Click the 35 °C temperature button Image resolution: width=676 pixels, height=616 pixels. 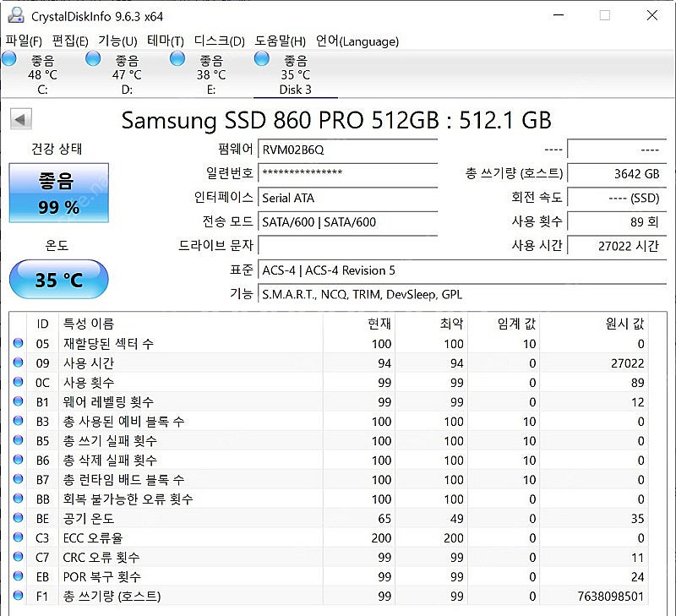[59, 280]
